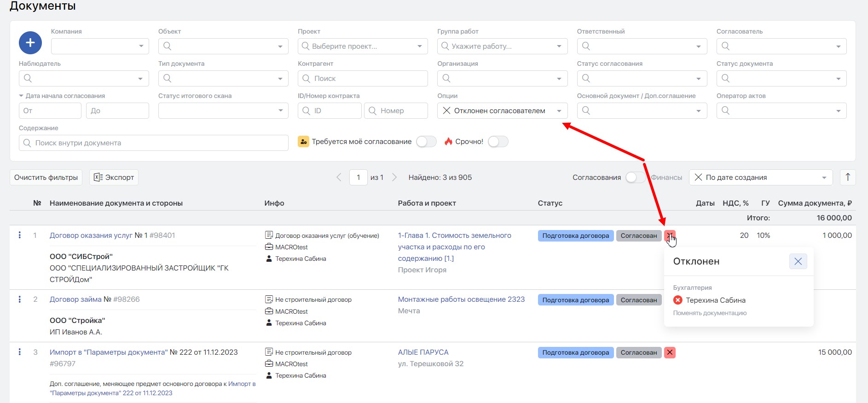Clear the Отклонен согласователем option filter
This screenshot has width=868, height=403.
tap(446, 111)
